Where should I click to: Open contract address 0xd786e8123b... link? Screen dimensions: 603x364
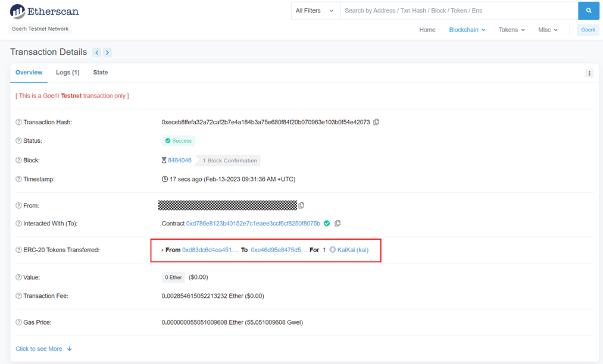pyautogui.click(x=253, y=223)
